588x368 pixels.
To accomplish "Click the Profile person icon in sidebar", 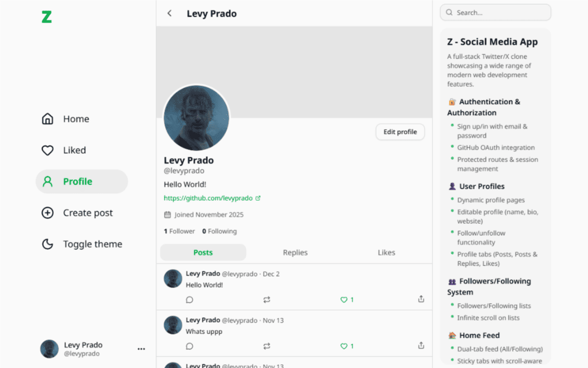I will pyautogui.click(x=48, y=181).
